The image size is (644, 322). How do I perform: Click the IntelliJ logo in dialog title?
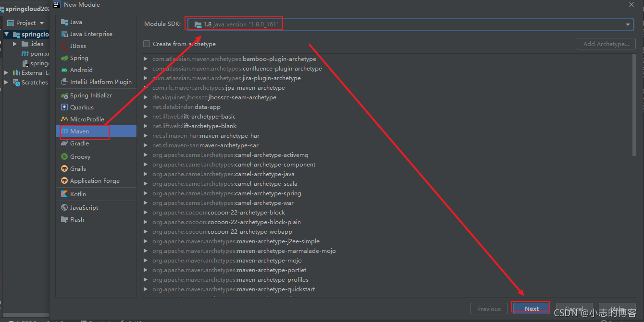57,4
